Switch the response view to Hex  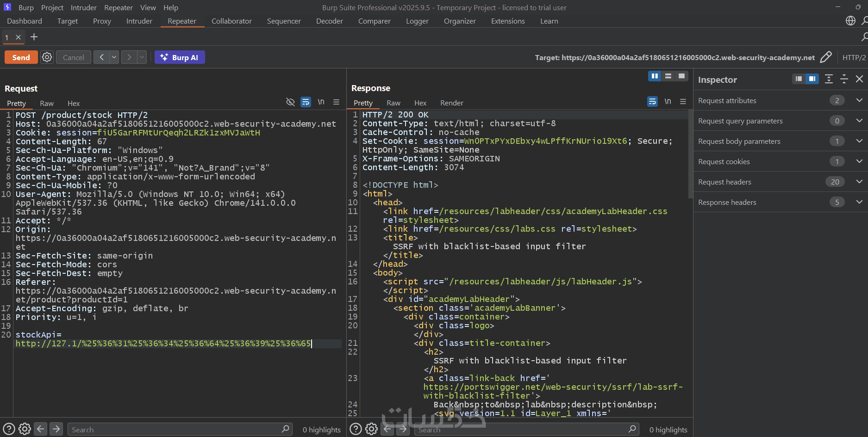click(x=420, y=103)
